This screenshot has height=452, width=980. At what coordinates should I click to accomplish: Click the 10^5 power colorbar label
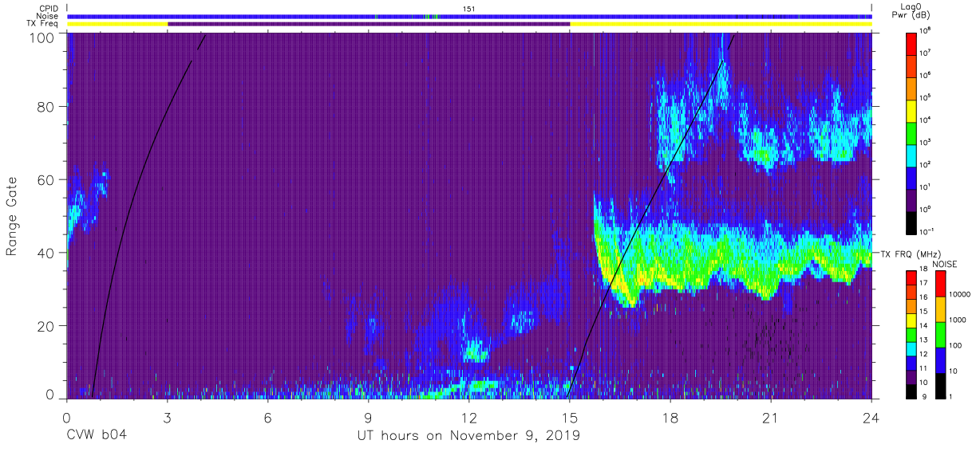924,97
